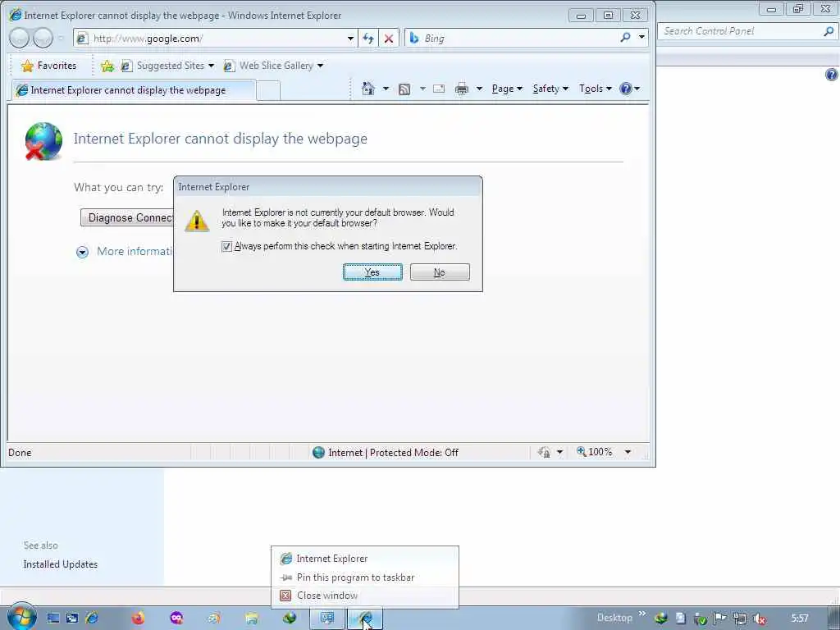Uncheck Always perform this check checkbox

(x=226, y=246)
